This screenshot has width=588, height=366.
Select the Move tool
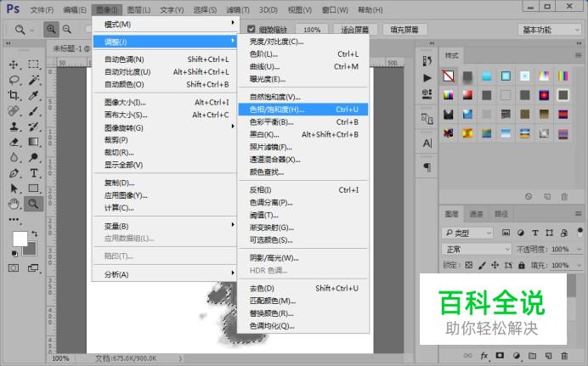[x=14, y=65]
